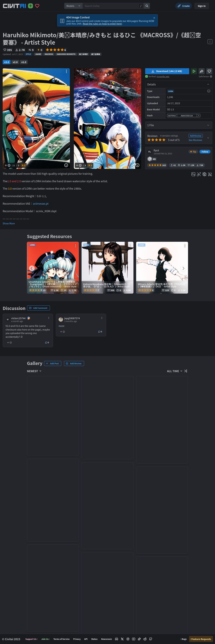Expand the description with Show More
Screen dimensions: 215x644
tap(9, 224)
